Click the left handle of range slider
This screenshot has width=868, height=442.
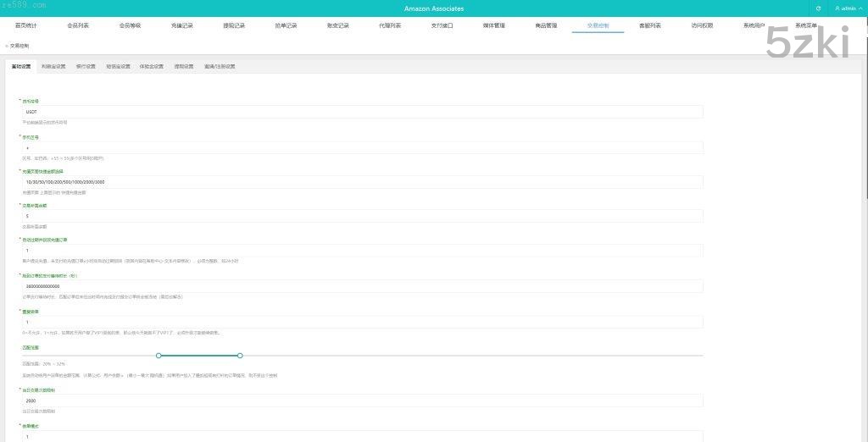coord(159,356)
